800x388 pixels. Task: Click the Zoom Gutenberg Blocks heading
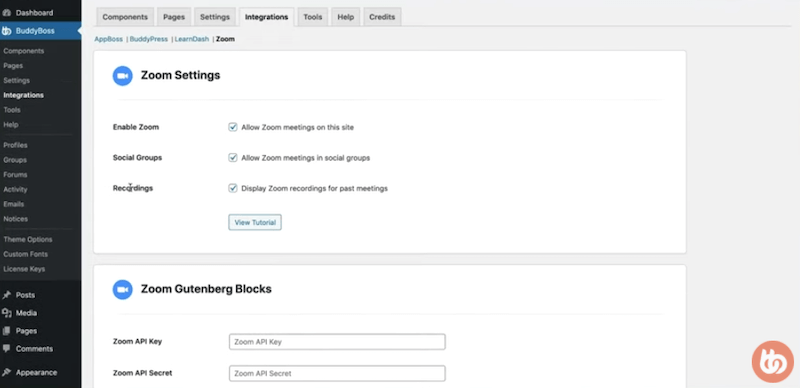point(206,289)
